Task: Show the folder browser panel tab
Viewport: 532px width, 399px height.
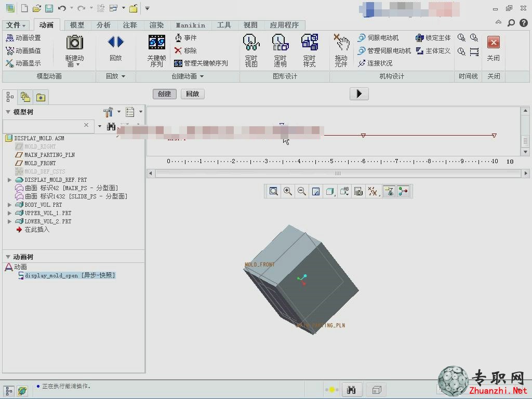Action: 25,97
